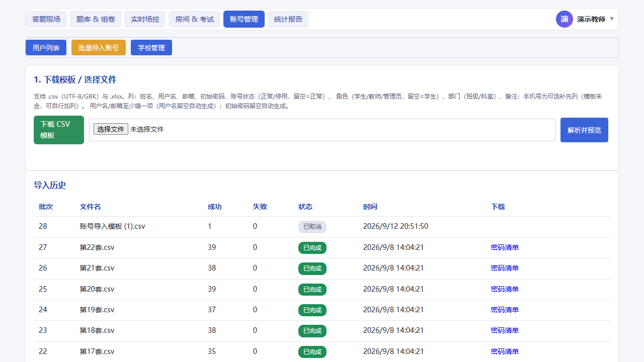Viewport: 644px width, 362px height.
Task: Open 密码清单 link for 第22套.csv
Action: tap(505, 247)
